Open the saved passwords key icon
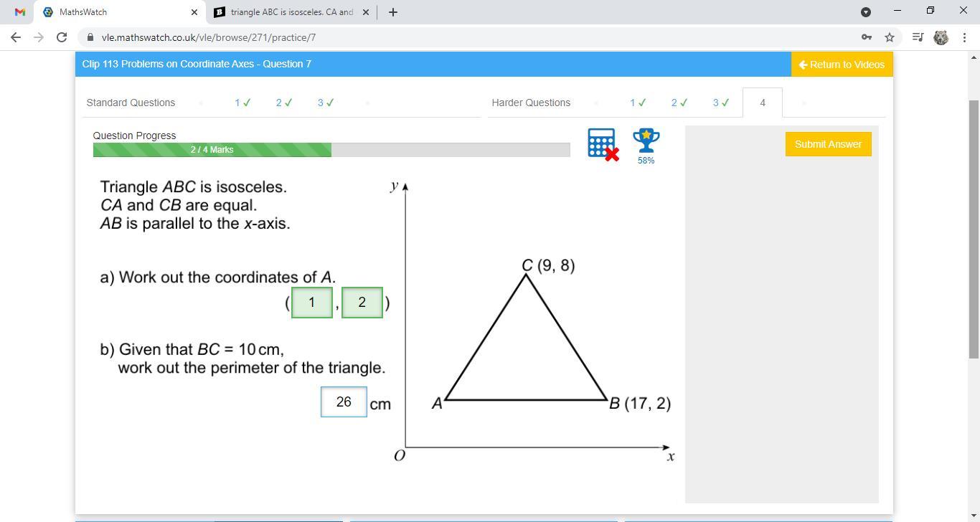Image resolution: width=980 pixels, height=522 pixels. (x=867, y=37)
